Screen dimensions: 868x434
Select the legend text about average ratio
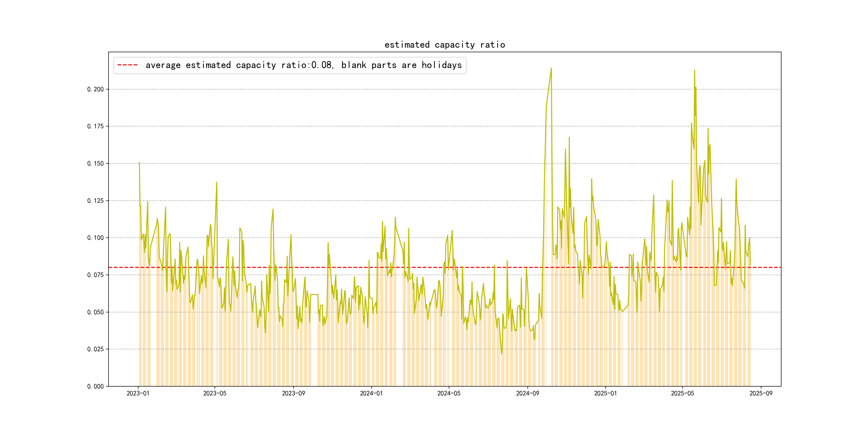coord(303,65)
